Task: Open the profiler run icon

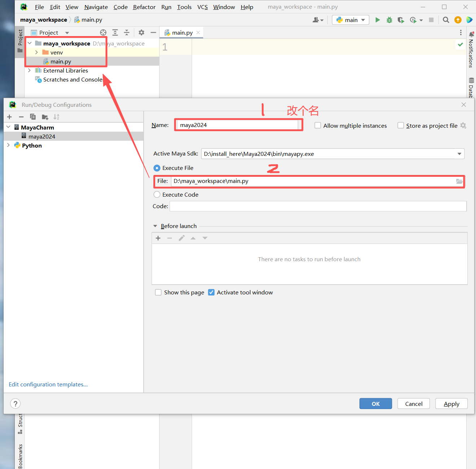Action: click(414, 20)
